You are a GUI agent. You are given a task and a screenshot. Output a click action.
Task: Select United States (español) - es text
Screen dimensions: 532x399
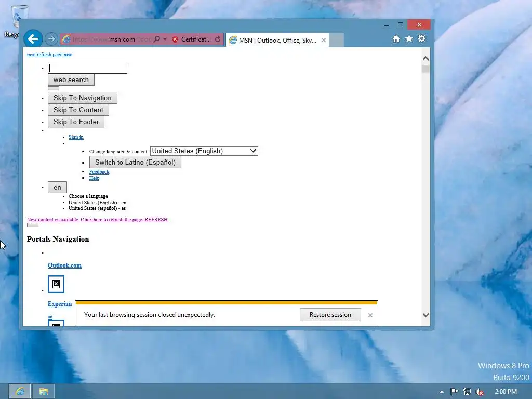point(97,208)
